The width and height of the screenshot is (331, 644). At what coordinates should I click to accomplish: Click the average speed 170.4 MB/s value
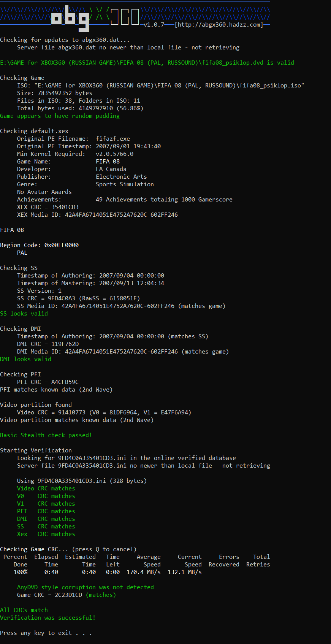point(144,572)
